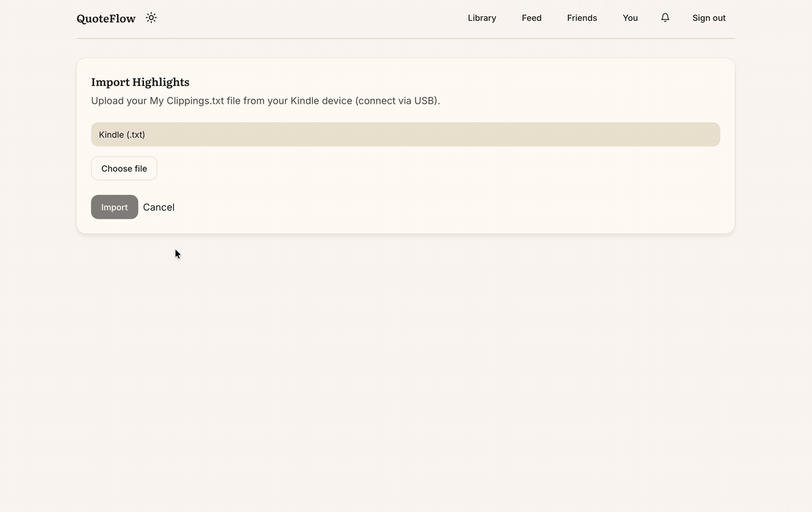Click the Choose file button

(x=124, y=169)
